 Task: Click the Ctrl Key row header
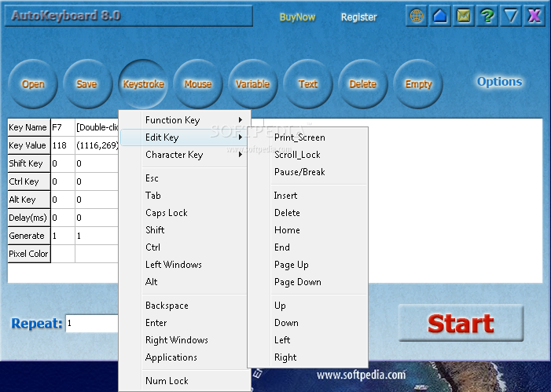[29, 181]
